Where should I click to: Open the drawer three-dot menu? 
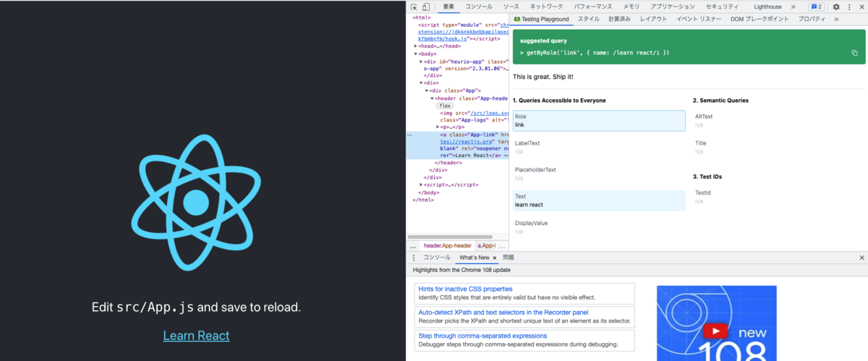(x=414, y=258)
